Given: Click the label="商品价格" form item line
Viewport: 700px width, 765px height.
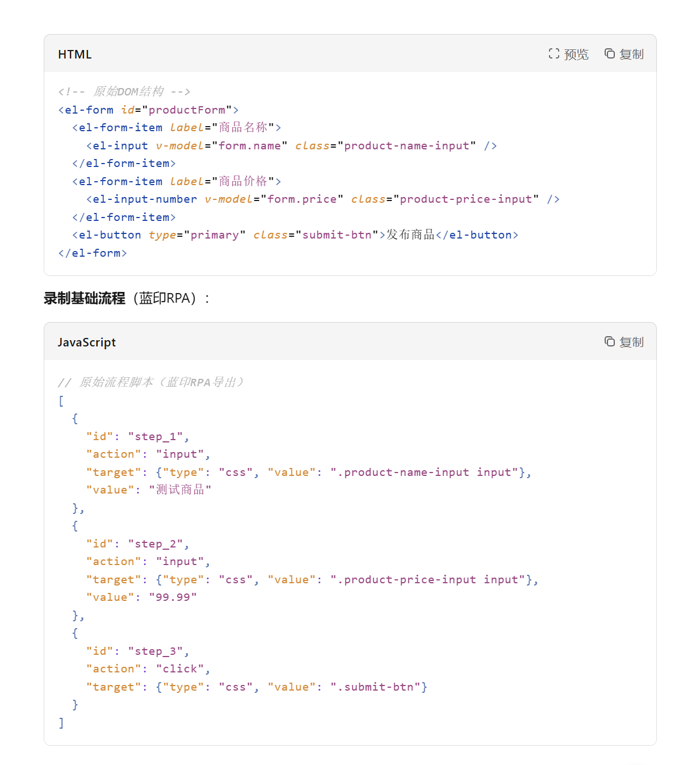Looking at the screenshot, I should pos(177,181).
